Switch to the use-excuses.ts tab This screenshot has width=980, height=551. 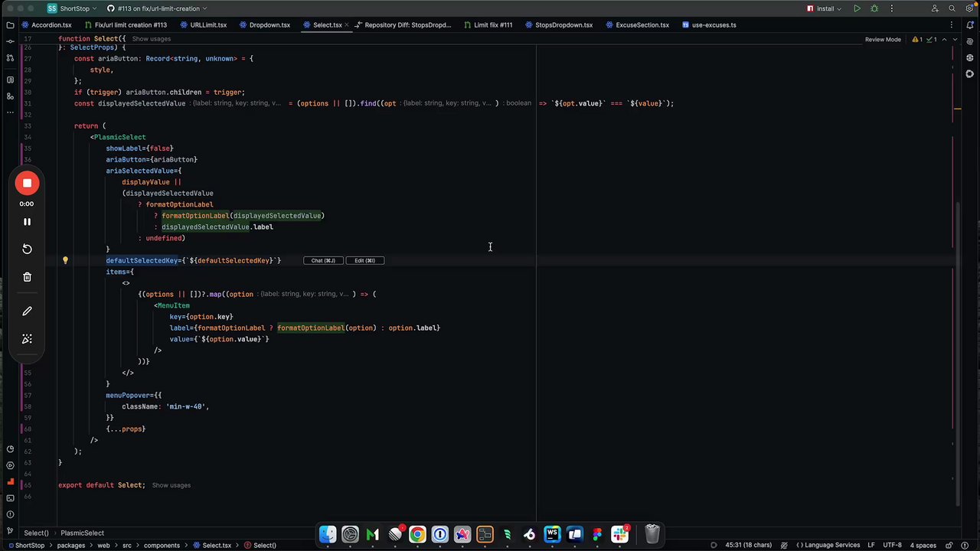pyautogui.click(x=709, y=24)
